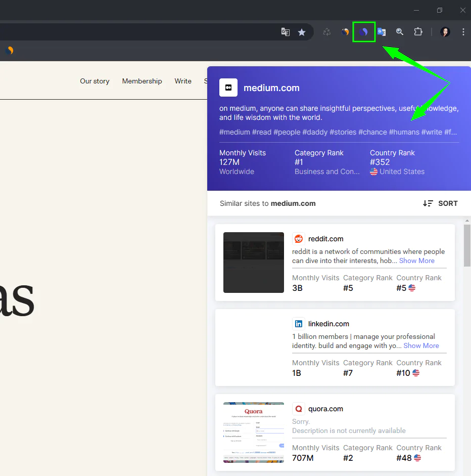Visit the linkedin.com site link
Image resolution: width=471 pixels, height=476 pixels.
pos(328,324)
